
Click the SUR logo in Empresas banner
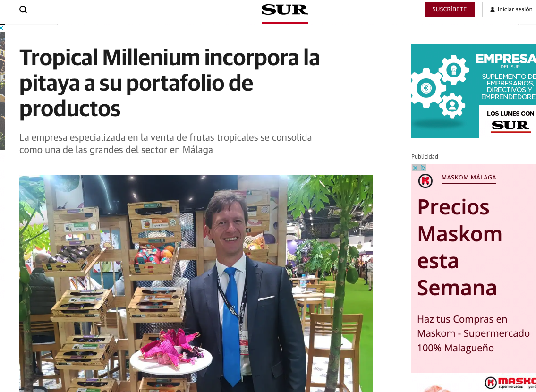coord(510,126)
